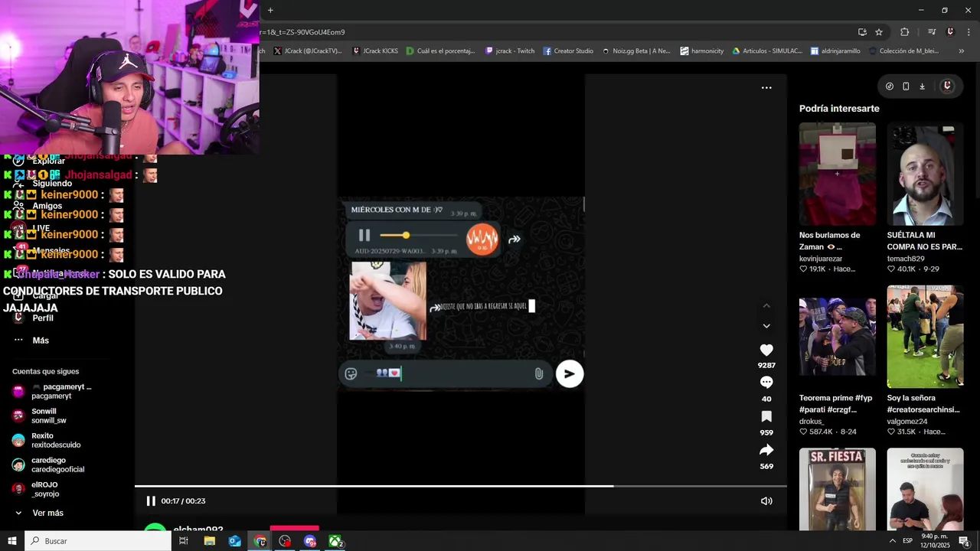Save the video with the bookmark icon
Image resolution: width=980 pixels, height=551 pixels.
click(766, 416)
